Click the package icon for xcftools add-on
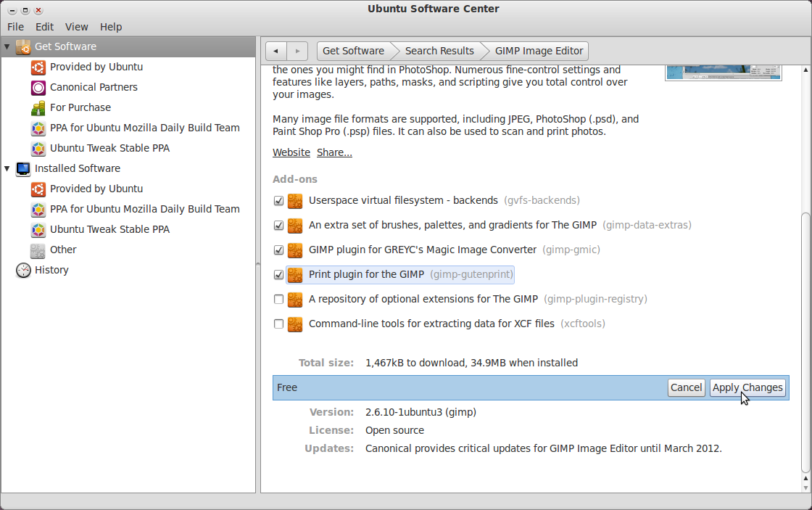Screen dimensions: 812x510 point(295,324)
